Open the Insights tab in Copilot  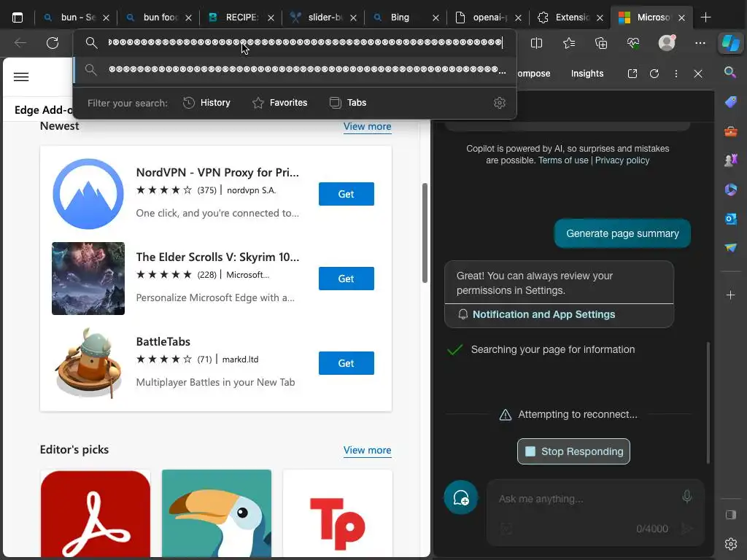587,74
